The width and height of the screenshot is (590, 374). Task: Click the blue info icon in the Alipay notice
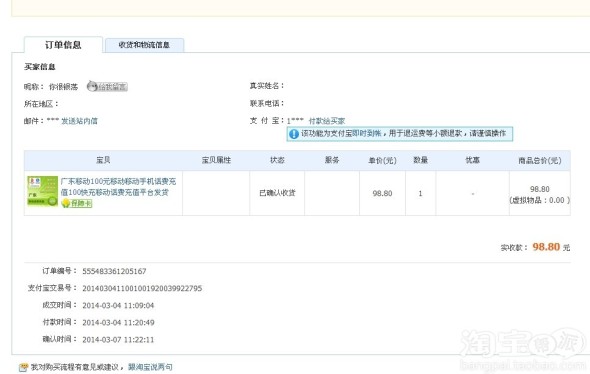[x=294, y=134]
